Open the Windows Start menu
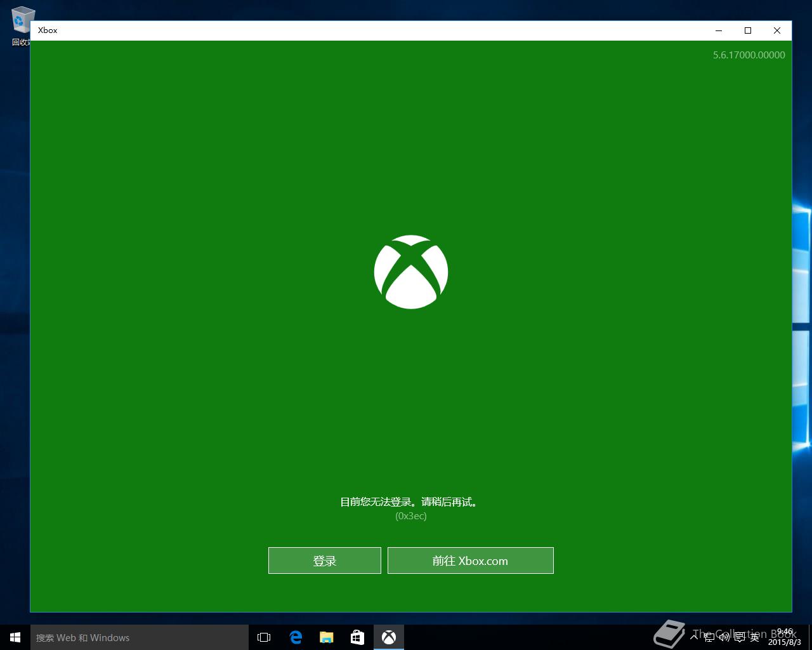 point(15,637)
